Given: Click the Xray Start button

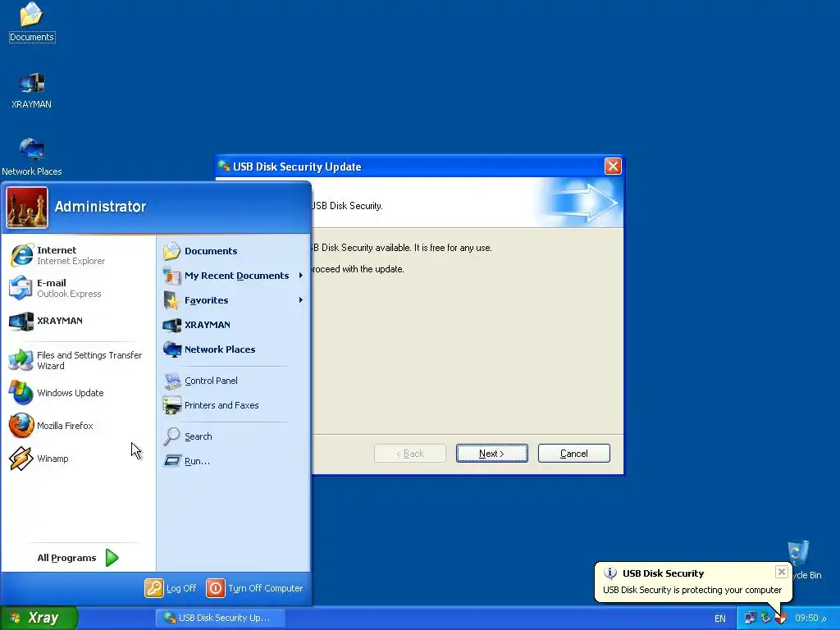Looking at the screenshot, I should 39,618.
